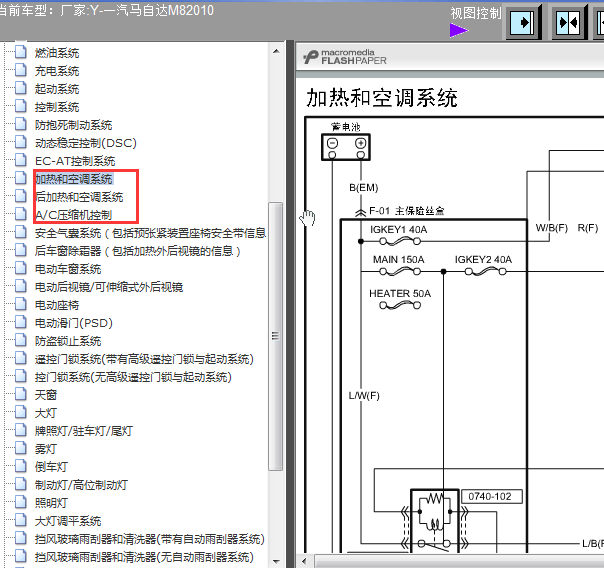Open 控门锁系统(无高级遥控门锁与起动系统) entry
The width and height of the screenshot is (604, 568).
133,377
